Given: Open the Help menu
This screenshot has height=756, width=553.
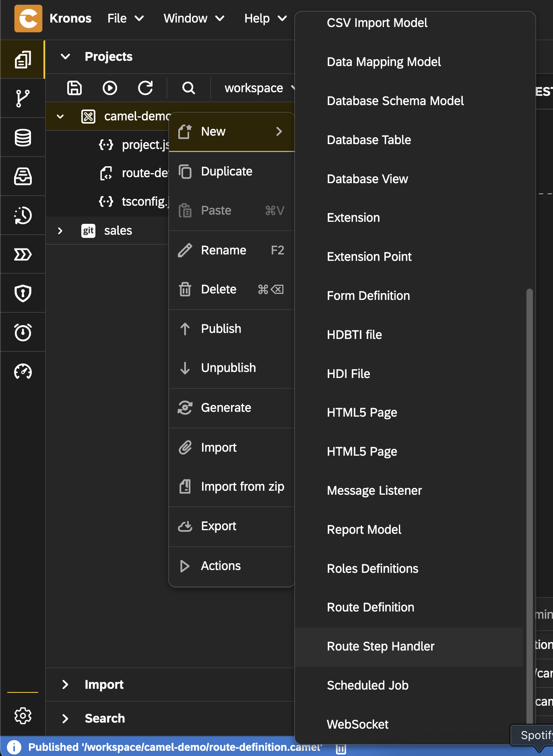Looking at the screenshot, I should [266, 19].
